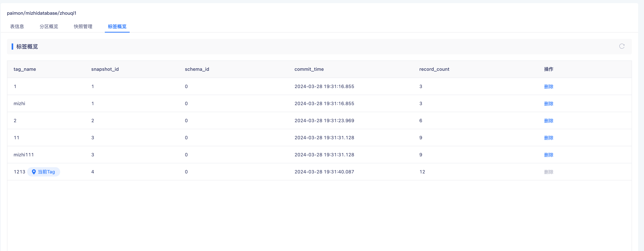This screenshot has height=251, width=644.
Task: Select the 标签概览 tab
Action: pos(117,26)
